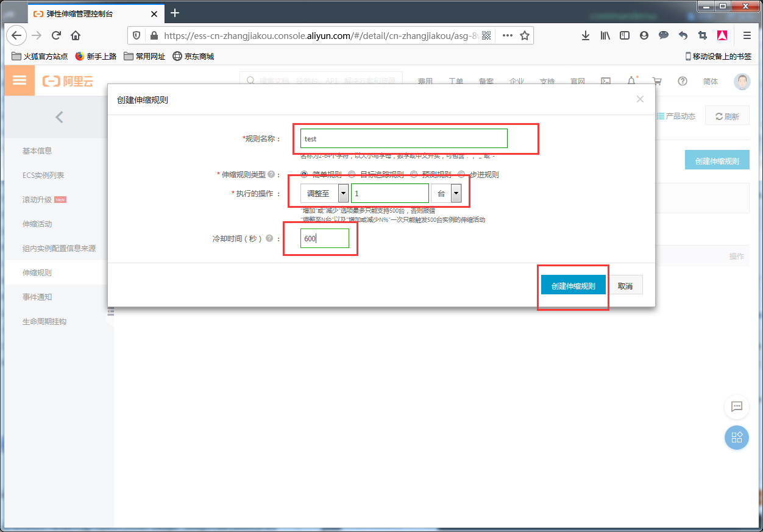Click into the 规则名称 text field
This screenshot has width=763, height=532.
click(404, 138)
